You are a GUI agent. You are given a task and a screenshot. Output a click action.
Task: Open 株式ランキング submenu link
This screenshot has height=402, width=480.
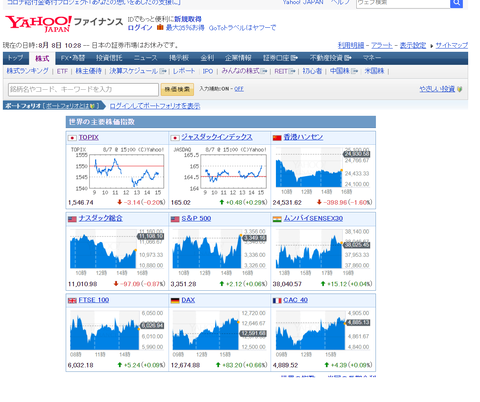[27, 71]
